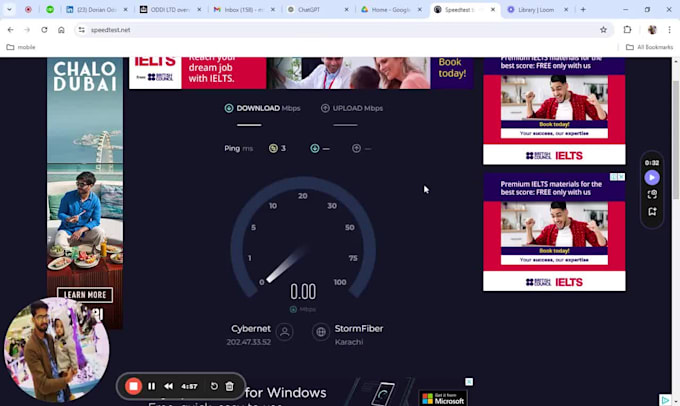Go to the browser home page
This screenshot has width=680, height=406.
coord(61,29)
